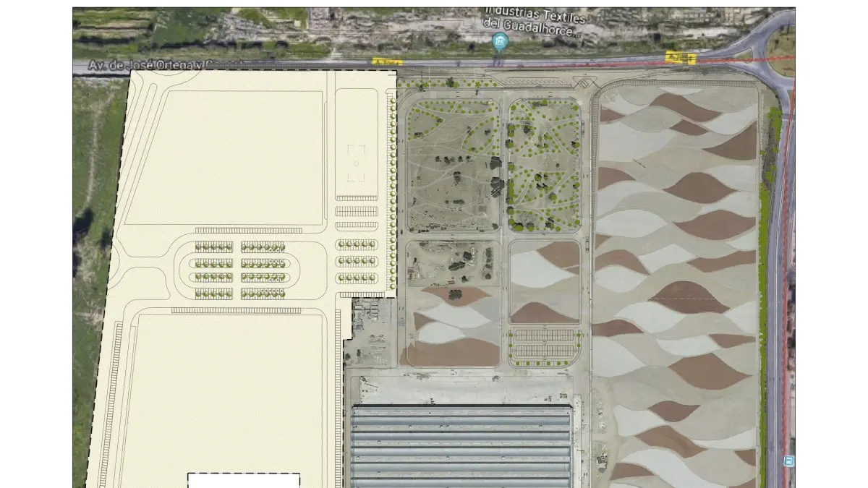The height and width of the screenshot is (488, 868).
Task: Select the large gray striped-roof building
Action: tap(461, 445)
